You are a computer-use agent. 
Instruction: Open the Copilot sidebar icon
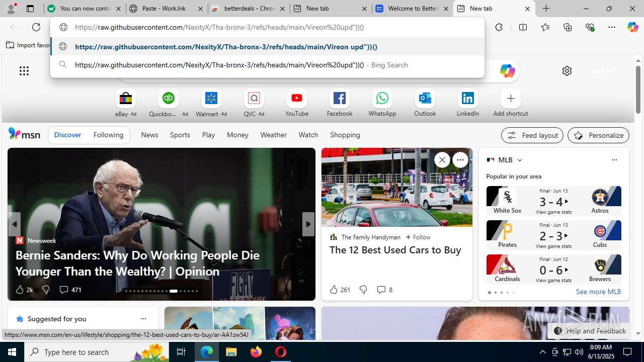pyautogui.click(x=632, y=27)
